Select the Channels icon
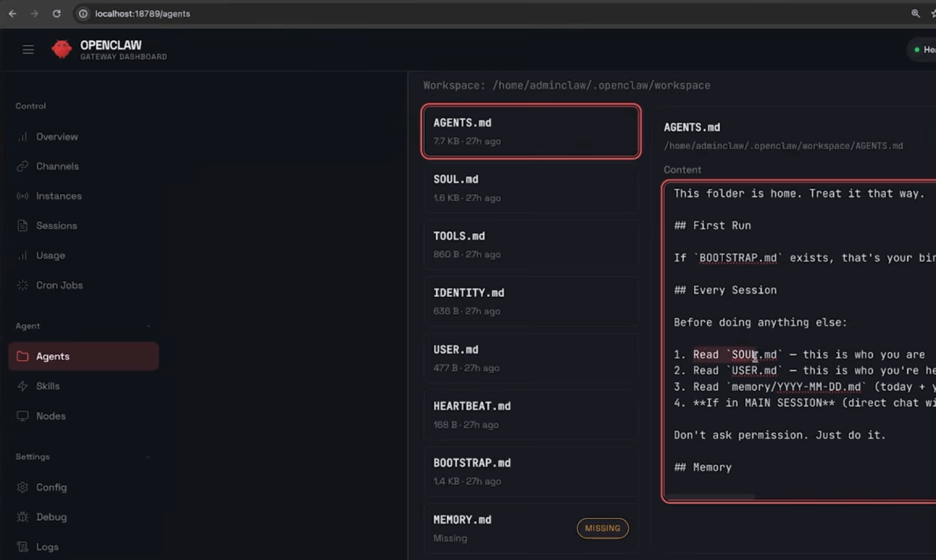Viewport: 936px width, 560px height. (x=22, y=166)
